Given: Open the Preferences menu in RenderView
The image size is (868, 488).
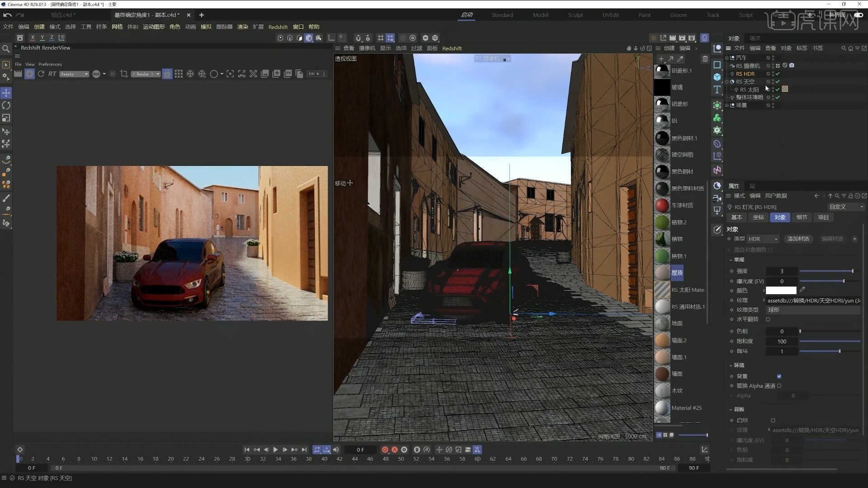Looking at the screenshot, I should (50, 64).
